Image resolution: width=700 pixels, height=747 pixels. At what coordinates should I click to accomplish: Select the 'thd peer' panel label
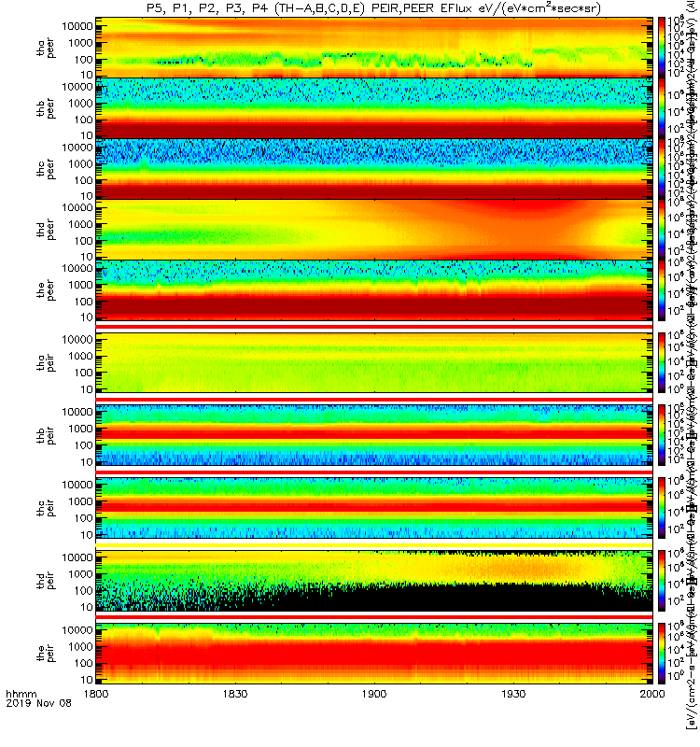click(x=46, y=230)
